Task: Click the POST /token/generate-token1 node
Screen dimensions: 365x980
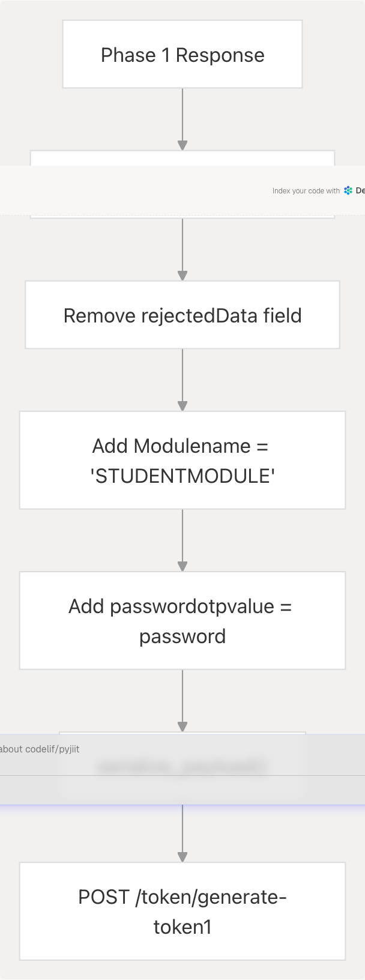Action: coord(182,911)
